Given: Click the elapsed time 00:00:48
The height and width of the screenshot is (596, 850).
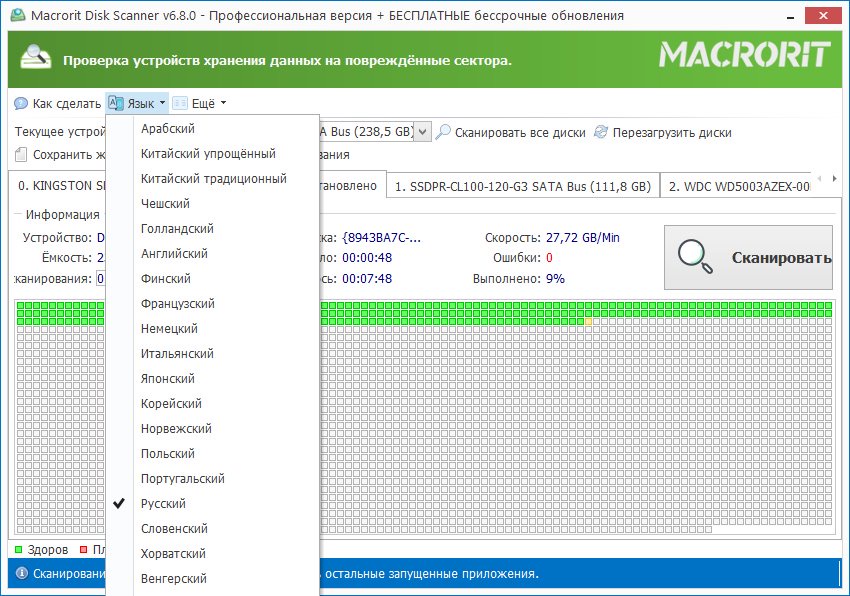Looking at the screenshot, I should click(367, 258).
